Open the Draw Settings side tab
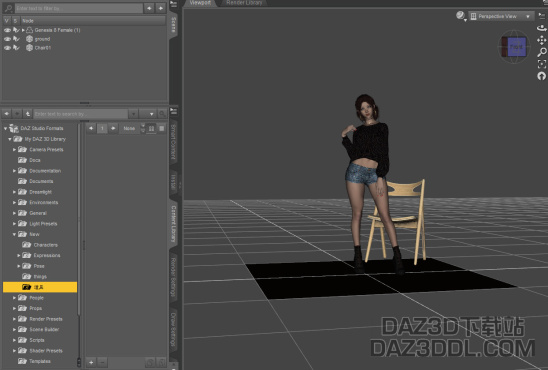Screen dimensions: 548x370 (174, 329)
